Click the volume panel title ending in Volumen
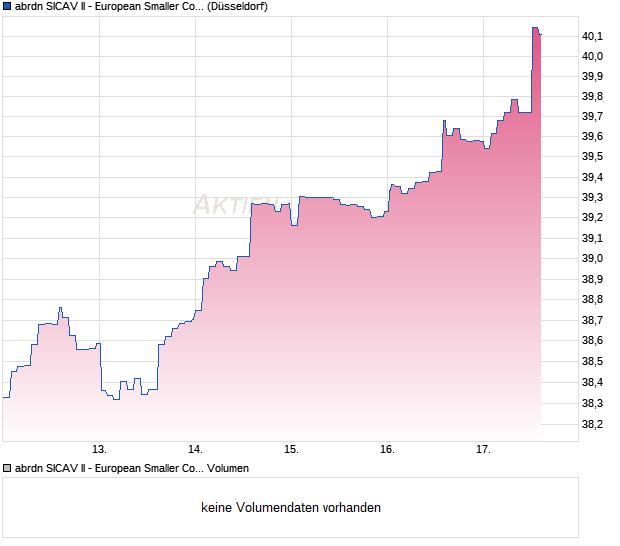The height and width of the screenshot is (546, 620). (132, 468)
